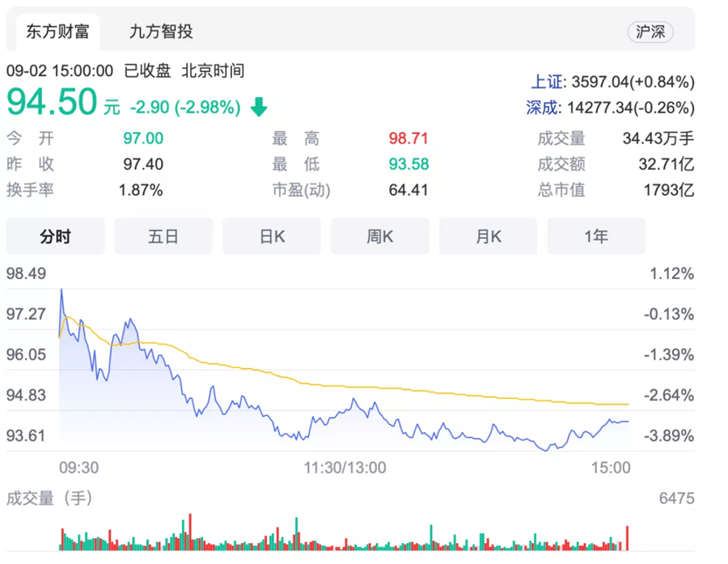Click the 沪深 market badge button
The width and height of the screenshot is (728, 564).
click(650, 32)
